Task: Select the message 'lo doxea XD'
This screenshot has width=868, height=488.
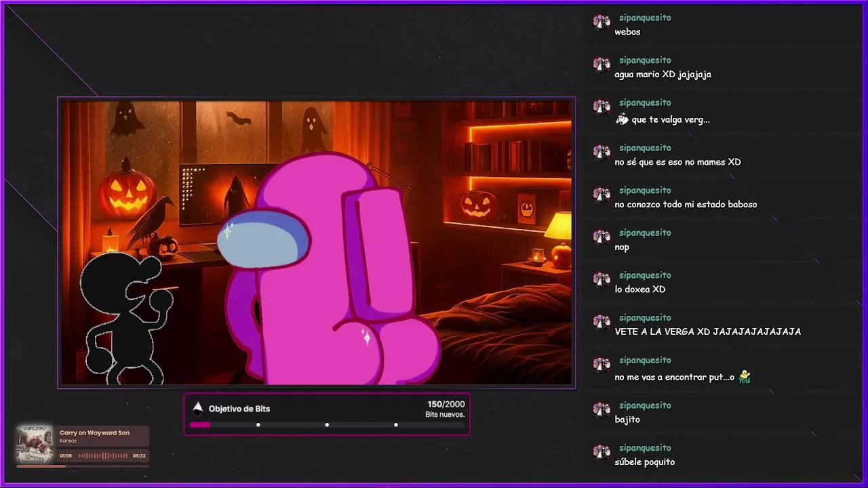Action: (639, 289)
